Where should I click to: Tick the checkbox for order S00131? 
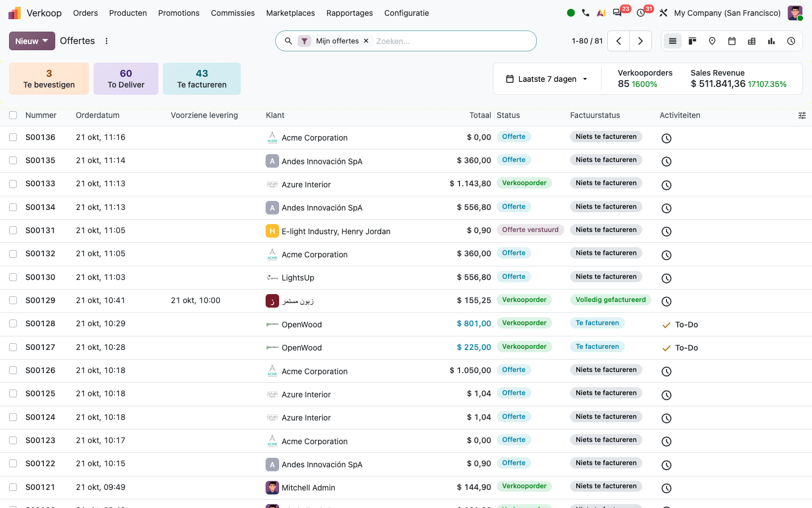[x=13, y=230]
